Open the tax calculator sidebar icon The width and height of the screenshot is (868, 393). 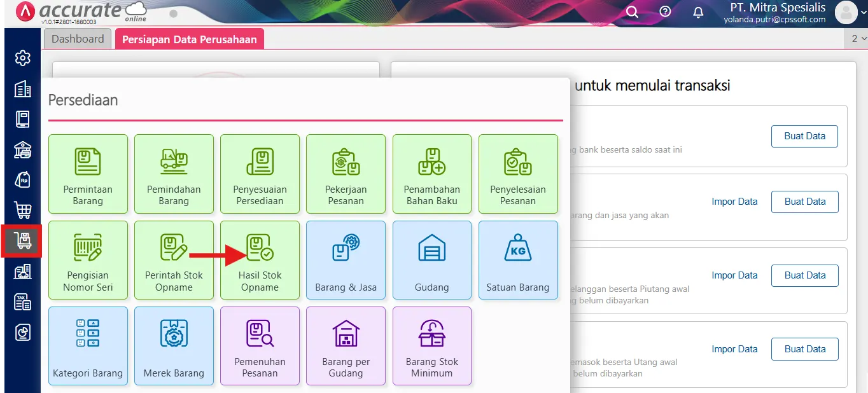click(x=22, y=301)
